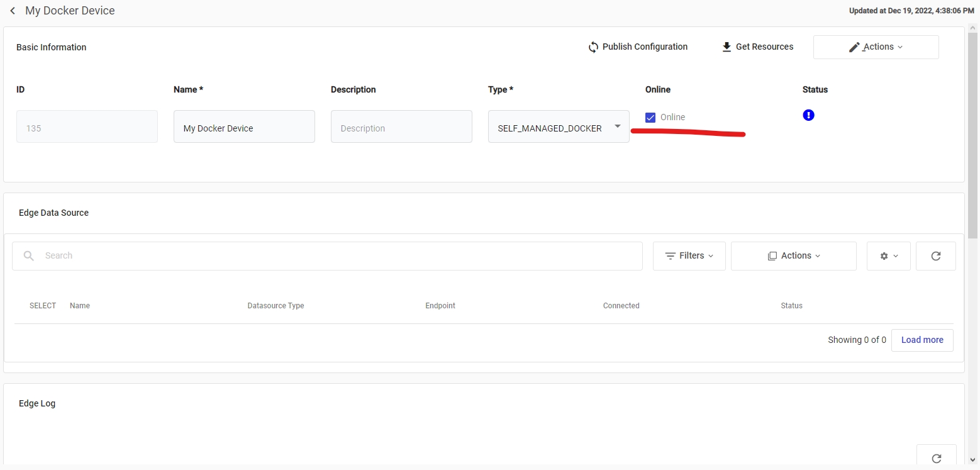Click the back arrow beside My Docker Device

click(13, 11)
